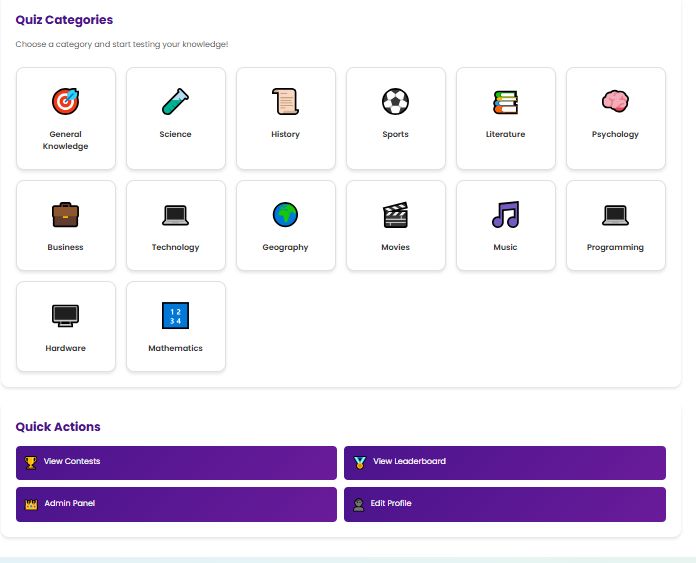Select the Science test tube icon

click(175, 101)
